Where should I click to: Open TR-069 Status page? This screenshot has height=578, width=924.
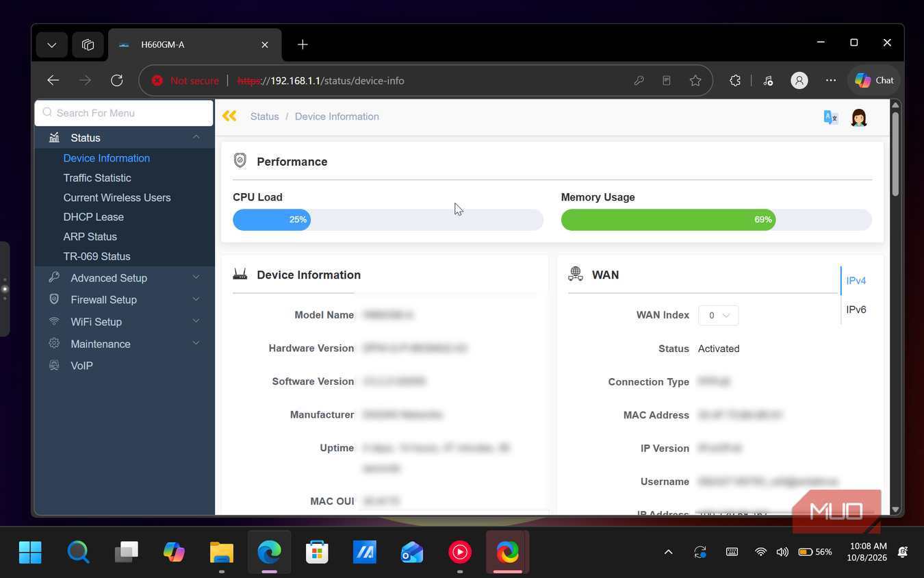coord(97,257)
